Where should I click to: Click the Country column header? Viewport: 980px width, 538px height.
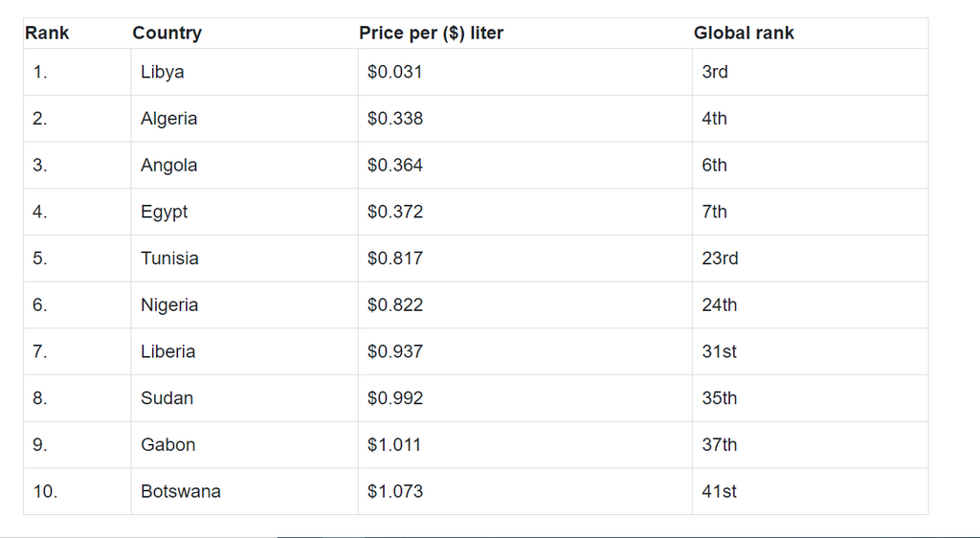pyautogui.click(x=167, y=34)
